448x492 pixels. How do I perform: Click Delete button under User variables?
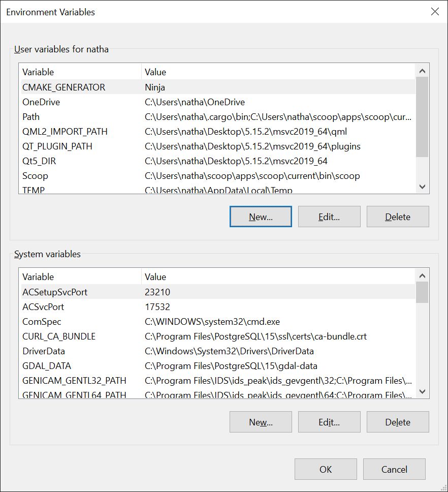click(398, 217)
